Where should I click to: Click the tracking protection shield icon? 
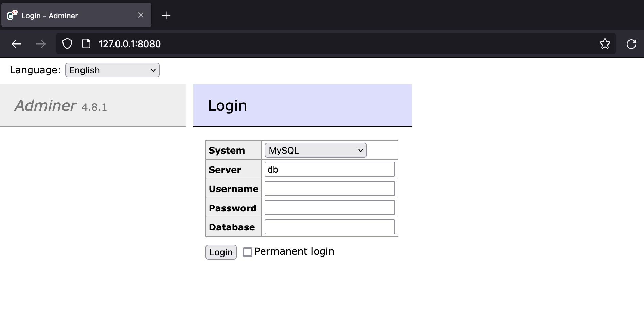point(67,43)
